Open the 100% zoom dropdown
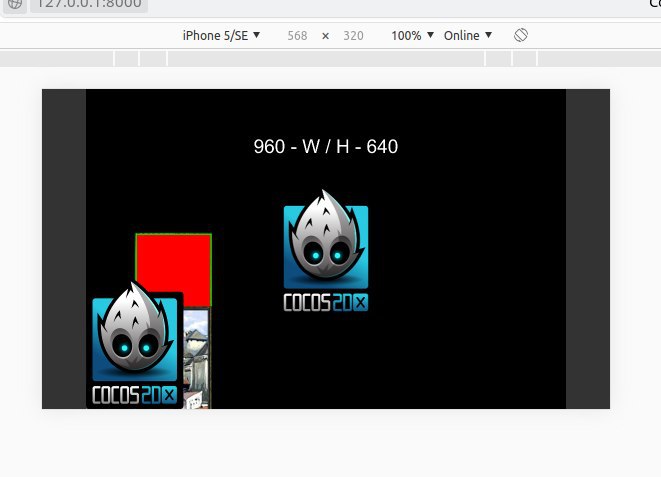The image size is (661, 477). click(x=412, y=35)
